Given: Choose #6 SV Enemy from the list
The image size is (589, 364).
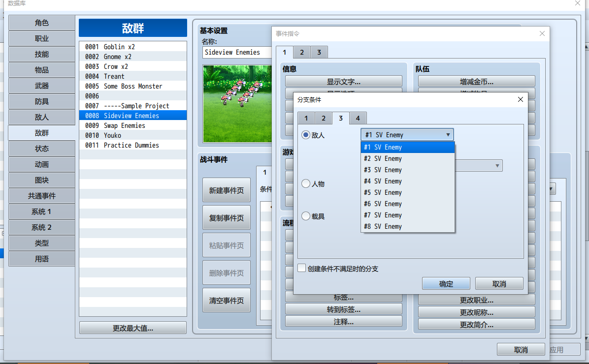Looking at the screenshot, I should (408, 203).
